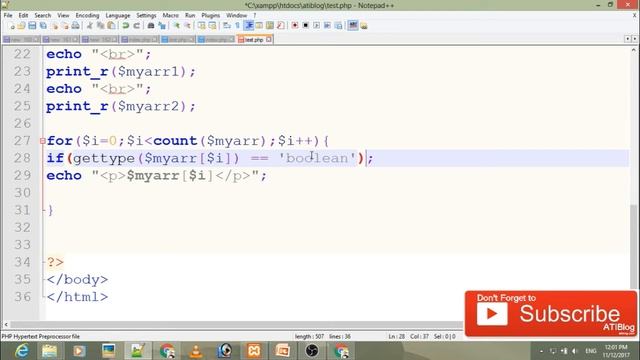Click the Zoom In toolbar icon
This screenshot has height=360, width=640.
pyautogui.click(x=176, y=26)
